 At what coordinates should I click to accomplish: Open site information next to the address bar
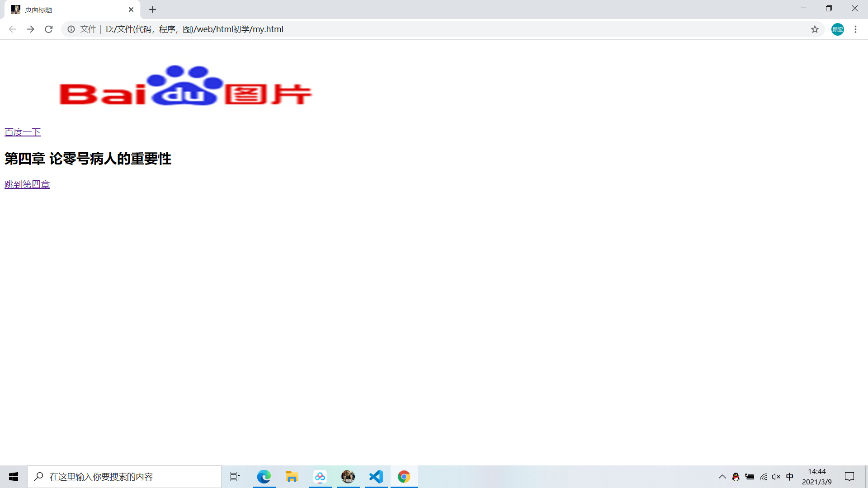pos(71,29)
